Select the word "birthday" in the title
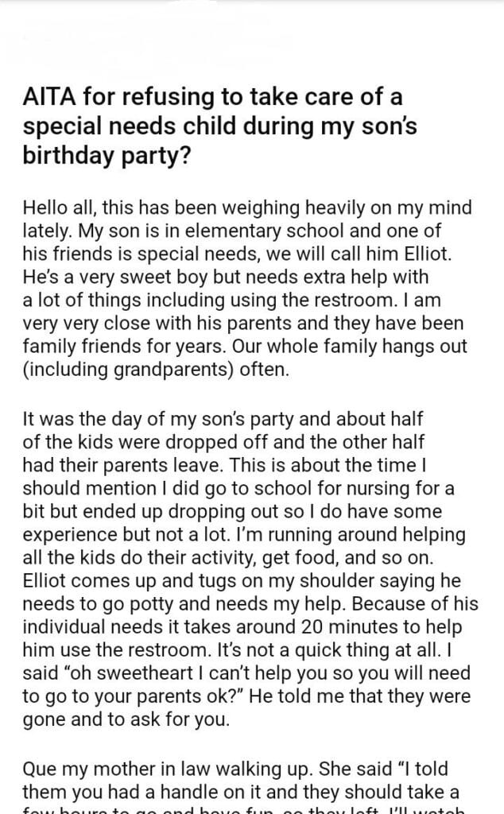Viewport: 504px width, 814px height. (x=62, y=153)
